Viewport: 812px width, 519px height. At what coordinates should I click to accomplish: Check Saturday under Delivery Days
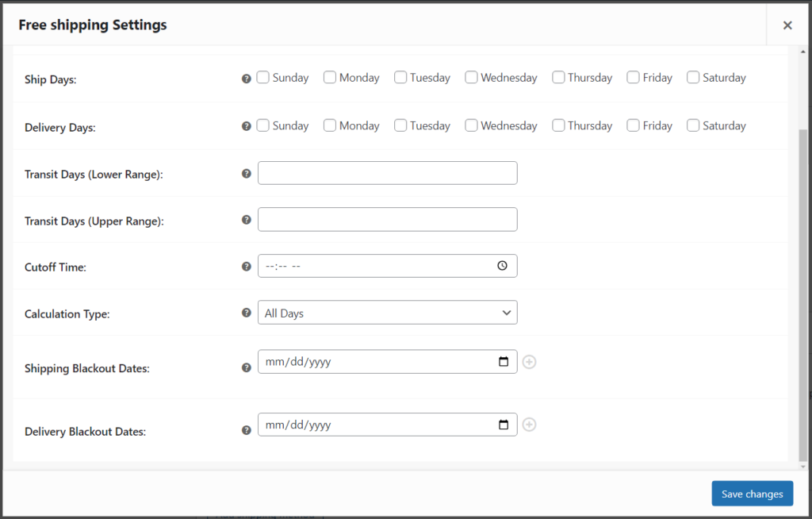[x=693, y=125]
